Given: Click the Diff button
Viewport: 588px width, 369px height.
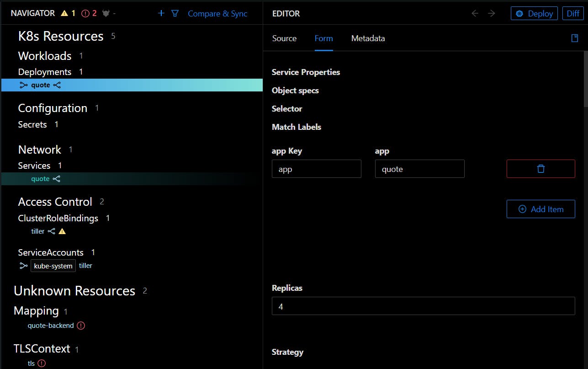Looking at the screenshot, I should [573, 14].
